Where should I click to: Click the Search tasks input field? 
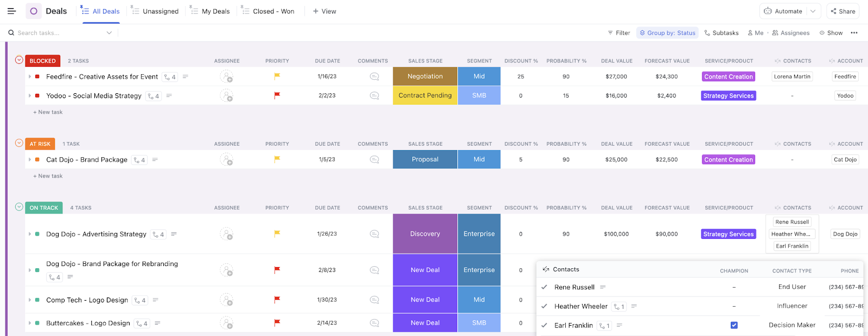pos(60,33)
